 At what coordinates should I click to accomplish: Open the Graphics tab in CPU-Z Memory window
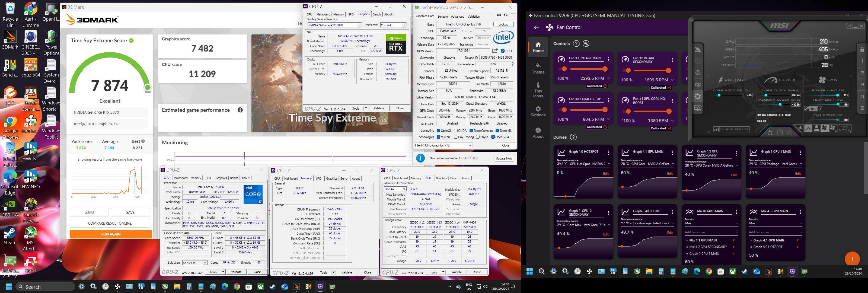pyautogui.click(x=331, y=178)
